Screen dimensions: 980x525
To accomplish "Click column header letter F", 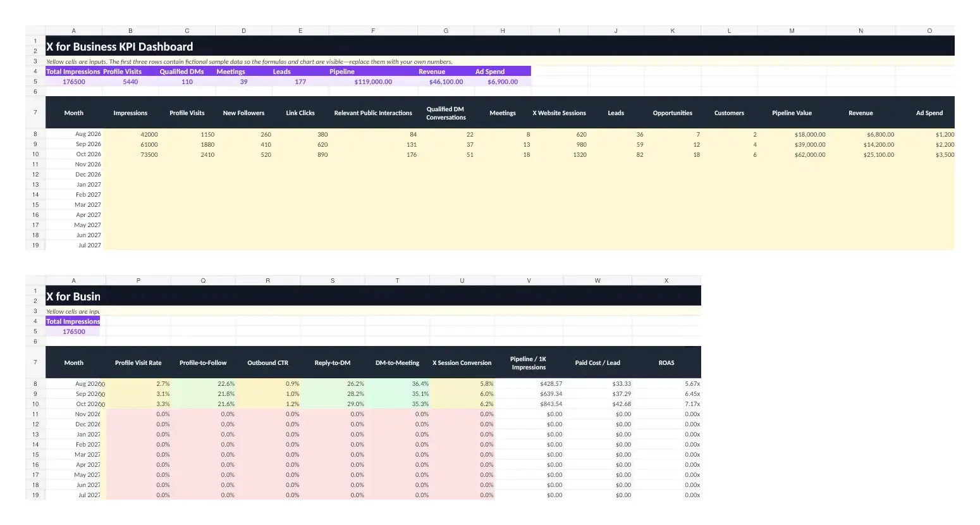I will click(x=373, y=30).
